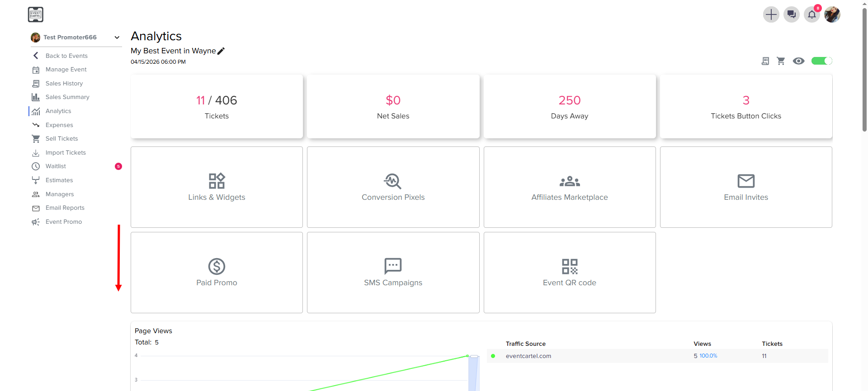Open the Event QR code tile

570,273
